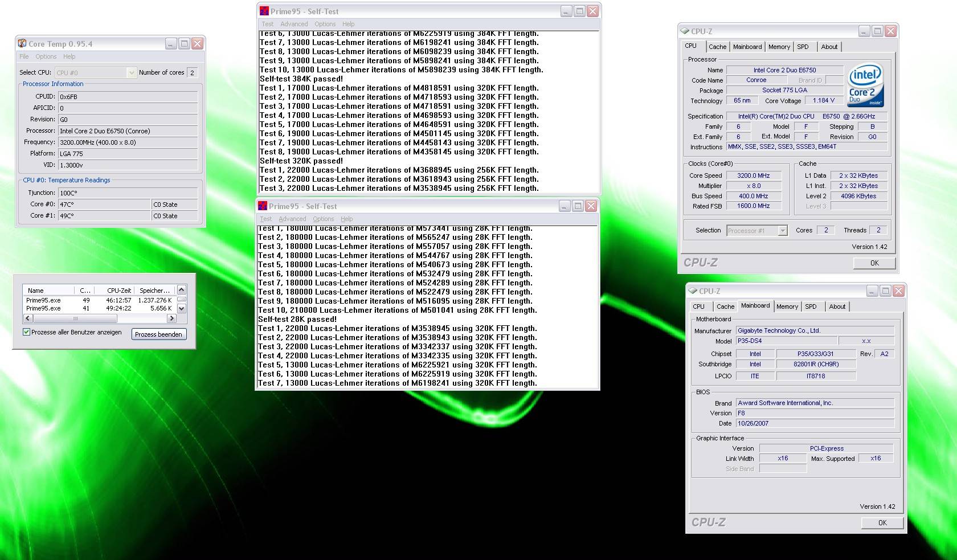Open Help menu in Core Temp
957x560 pixels.
tap(69, 56)
